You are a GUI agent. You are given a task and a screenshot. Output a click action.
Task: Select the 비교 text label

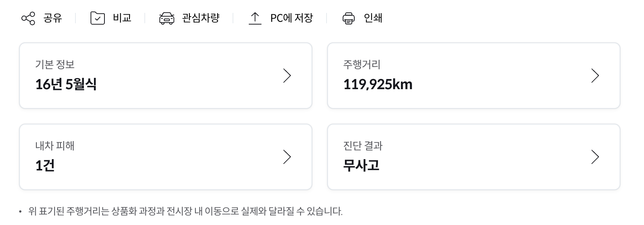[122, 18]
